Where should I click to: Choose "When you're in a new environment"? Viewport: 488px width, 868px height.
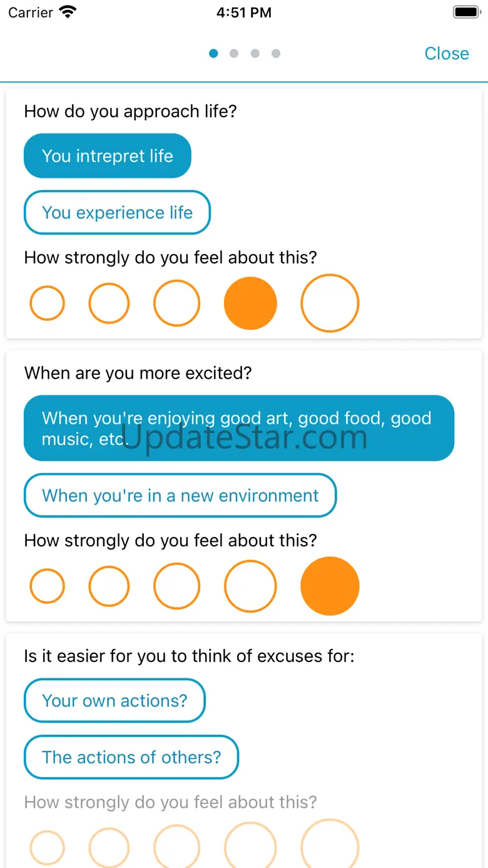click(180, 496)
